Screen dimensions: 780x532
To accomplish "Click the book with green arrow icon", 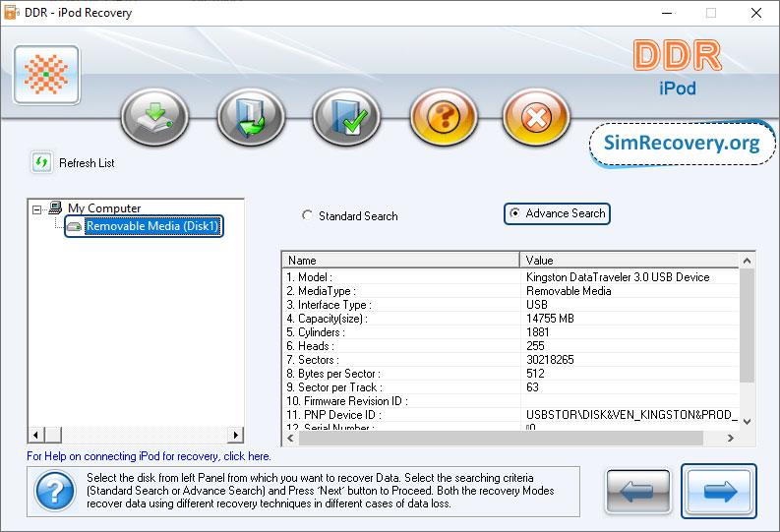I will [250, 117].
